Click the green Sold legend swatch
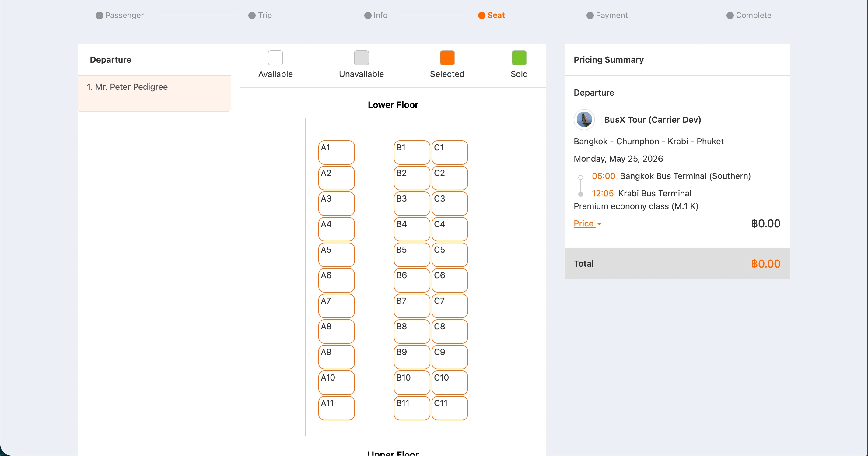 519,58
